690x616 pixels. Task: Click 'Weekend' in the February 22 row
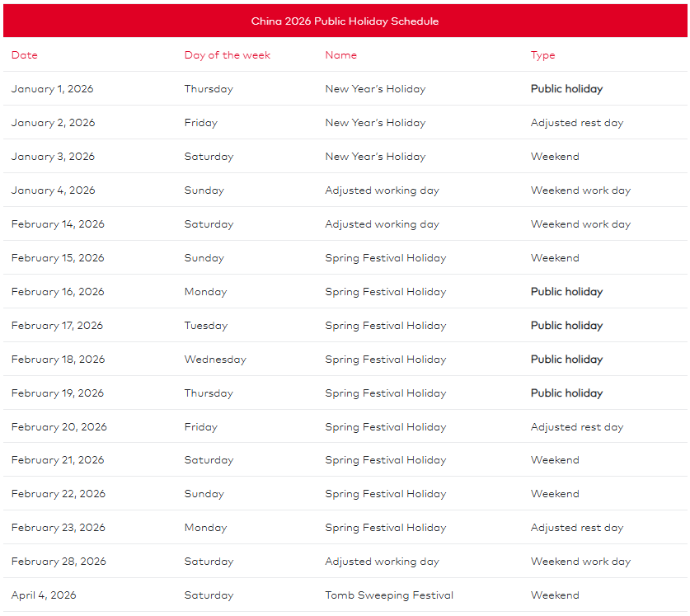(555, 494)
